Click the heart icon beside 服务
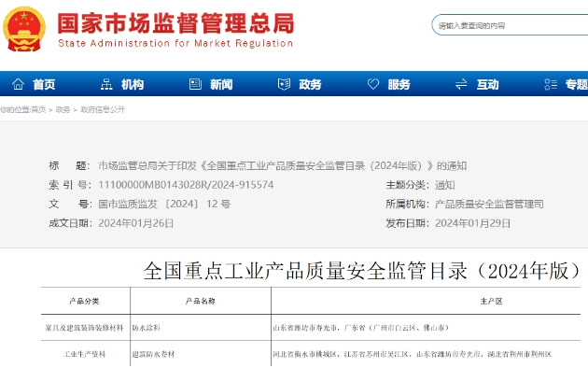The height and width of the screenshot is (368, 588). point(372,84)
